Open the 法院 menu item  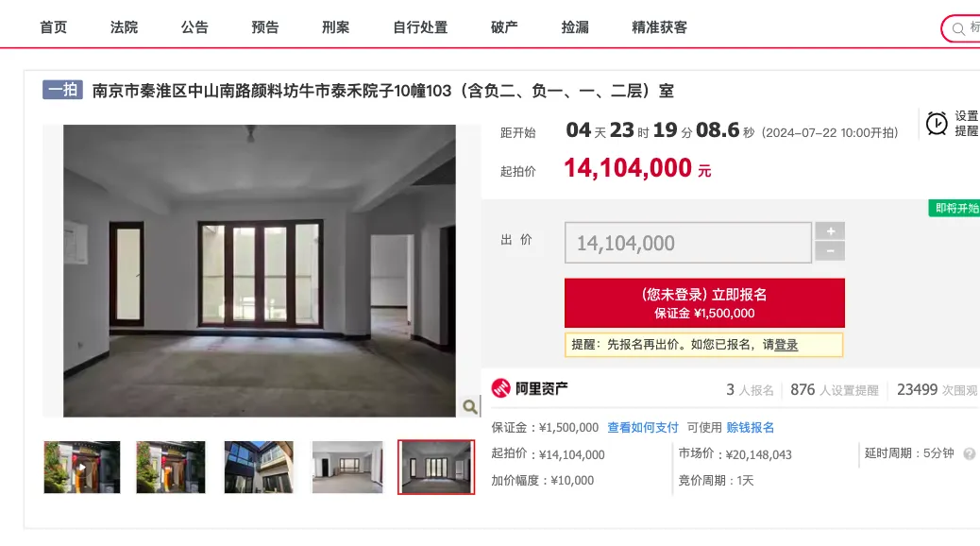coord(124,27)
